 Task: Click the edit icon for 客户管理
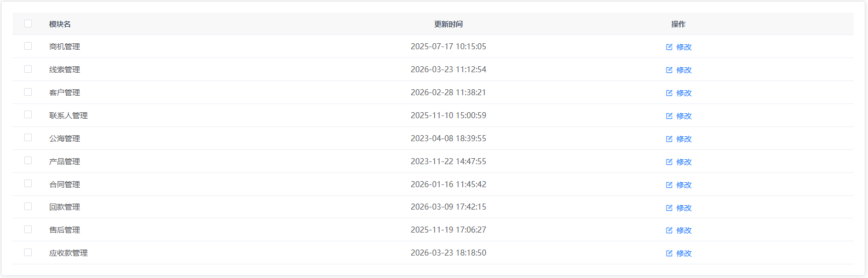pos(669,93)
